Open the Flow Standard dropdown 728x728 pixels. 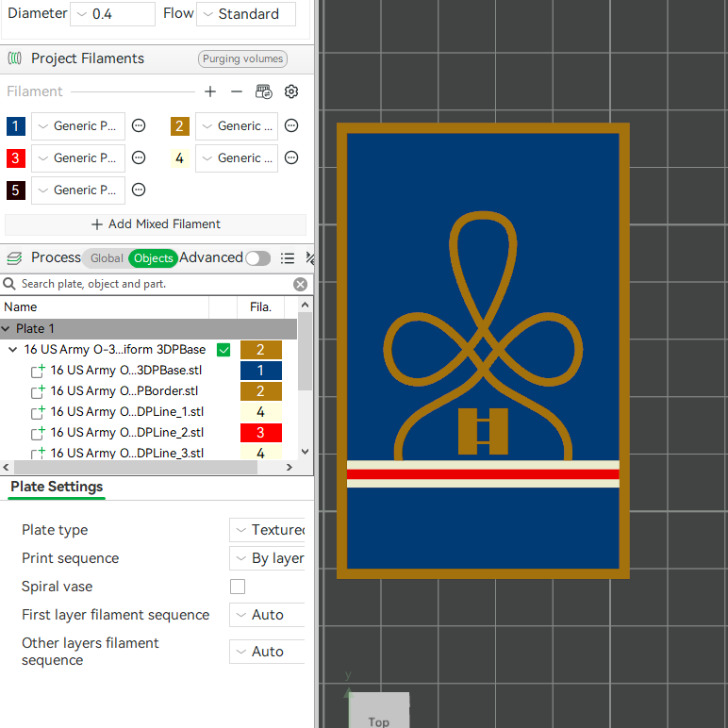pos(246,14)
